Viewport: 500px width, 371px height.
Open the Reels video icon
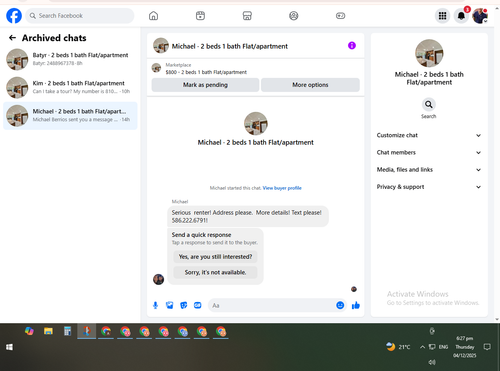[200, 16]
